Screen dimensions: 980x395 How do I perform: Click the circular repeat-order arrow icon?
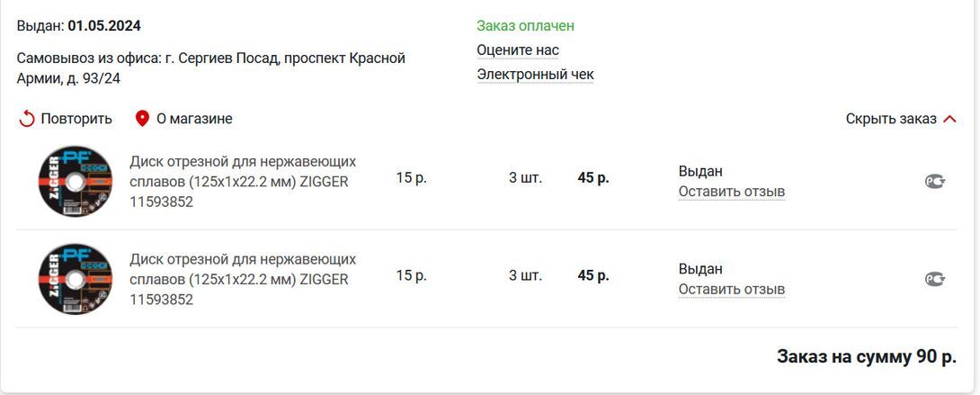tap(27, 119)
